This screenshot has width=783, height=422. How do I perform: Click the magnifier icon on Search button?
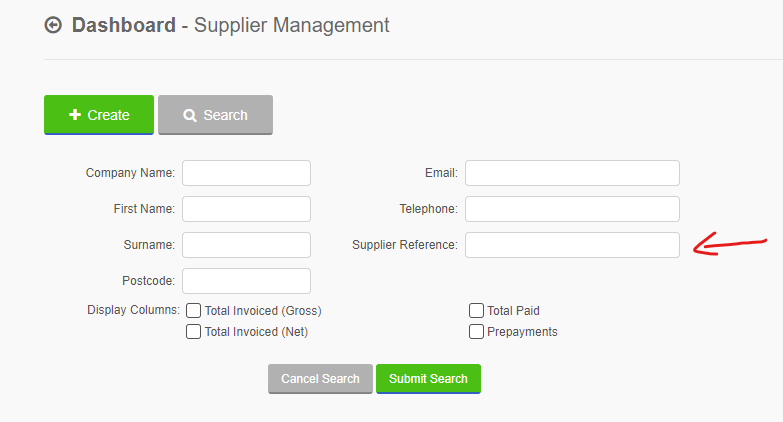pos(190,115)
